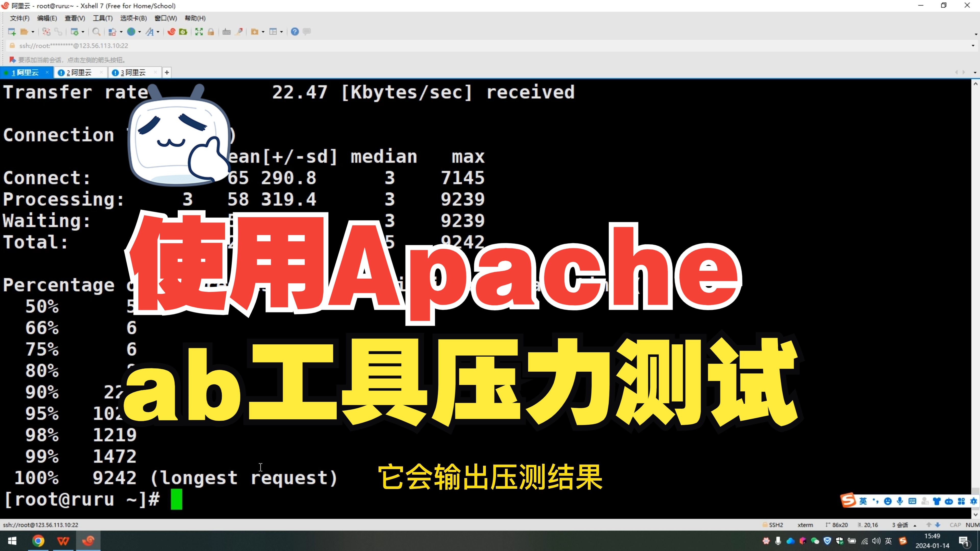Click the globe encoding toolbar icon
The height and width of the screenshot is (551, 980).
click(x=131, y=32)
